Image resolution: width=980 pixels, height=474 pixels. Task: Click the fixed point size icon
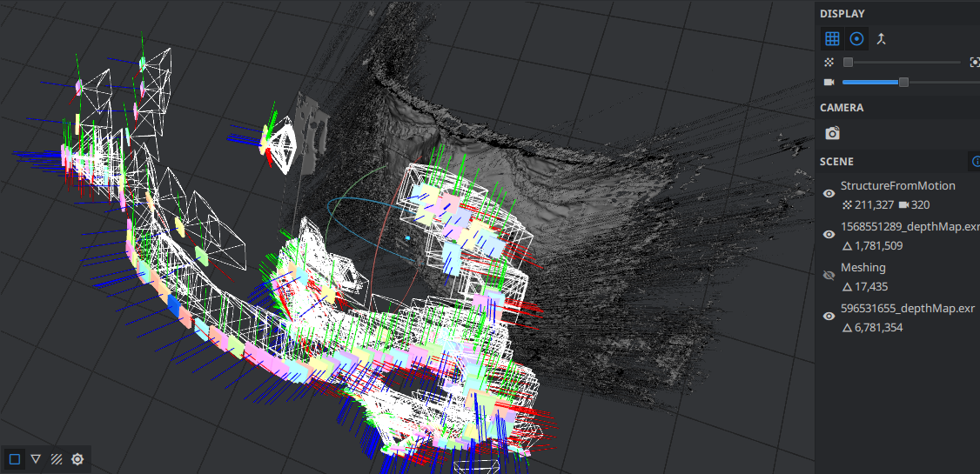tap(975, 62)
